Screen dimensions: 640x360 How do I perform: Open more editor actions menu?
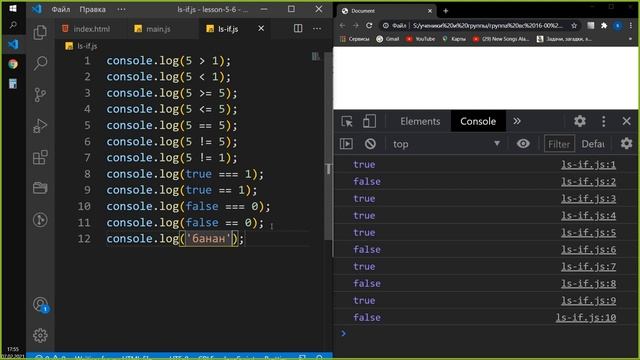tap(317, 28)
